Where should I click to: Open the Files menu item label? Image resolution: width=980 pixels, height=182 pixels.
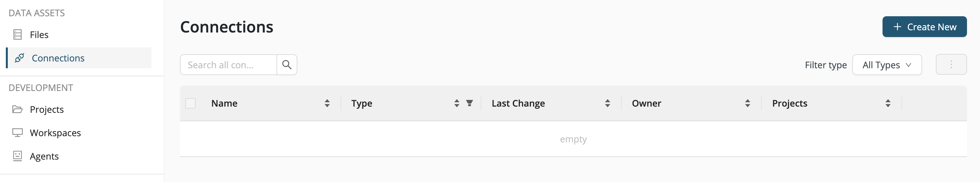(39, 35)
